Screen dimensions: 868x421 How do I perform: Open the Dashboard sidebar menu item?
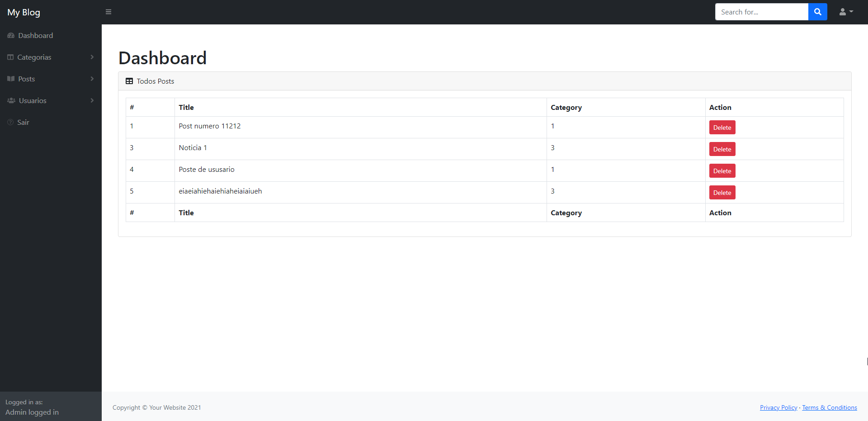[51, 35]
